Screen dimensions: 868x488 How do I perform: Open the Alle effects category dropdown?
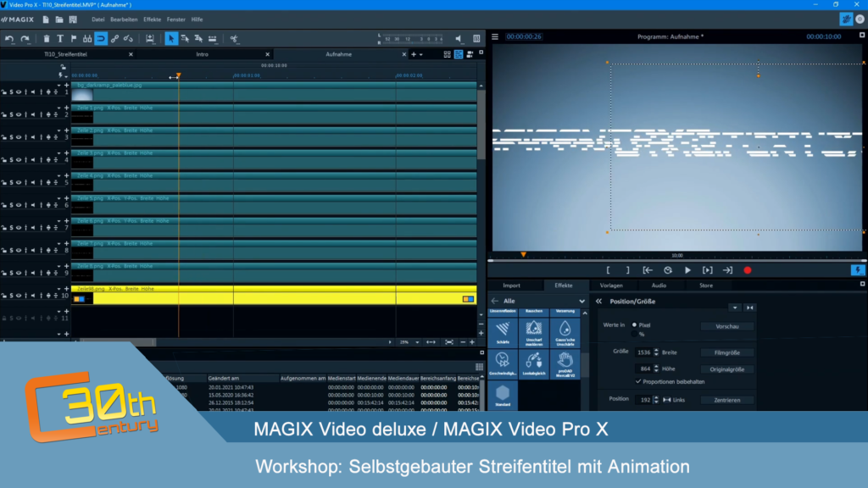click(581, 301)
